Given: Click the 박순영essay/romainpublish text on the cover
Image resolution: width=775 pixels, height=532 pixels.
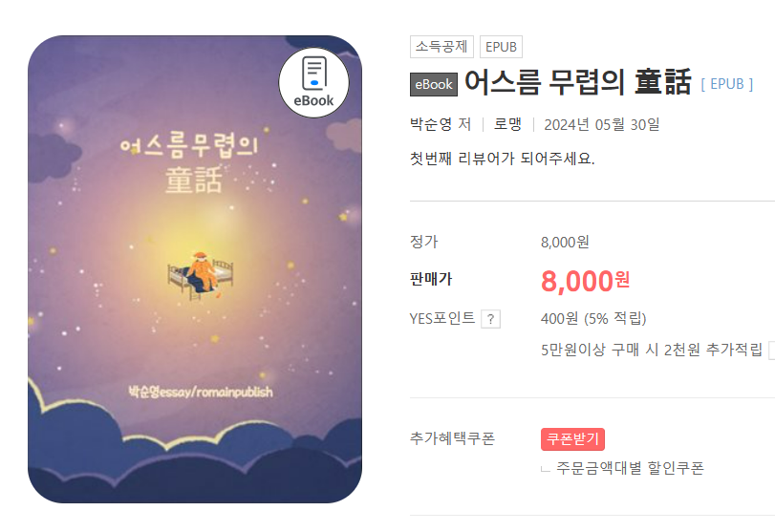Looking at the screenshot, I should 200,392.
